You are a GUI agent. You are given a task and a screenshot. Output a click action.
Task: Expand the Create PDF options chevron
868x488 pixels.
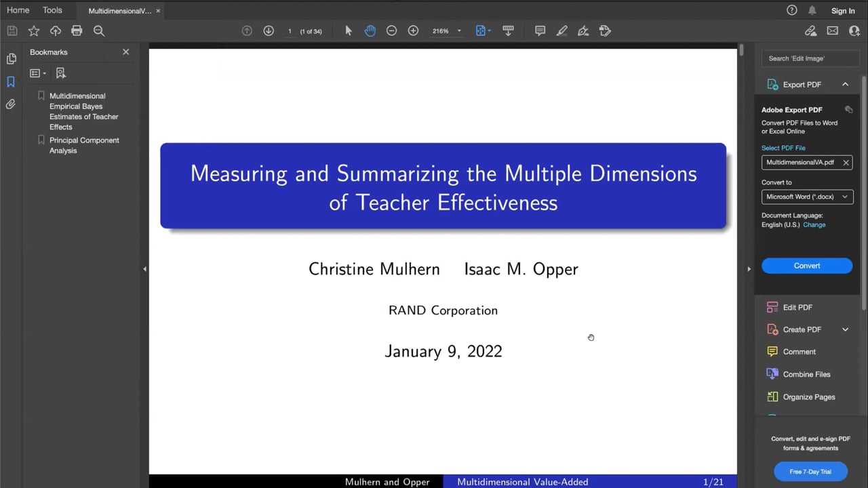coord(845,329)
